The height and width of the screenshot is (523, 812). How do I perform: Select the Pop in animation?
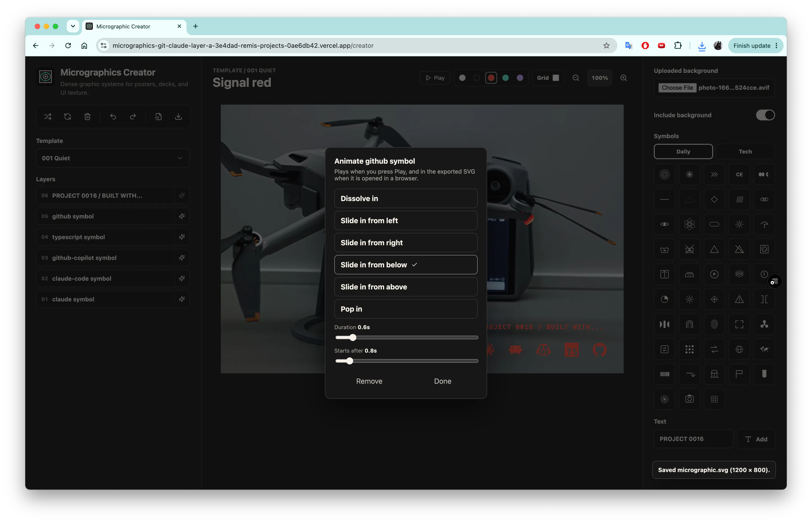point(406,309)
